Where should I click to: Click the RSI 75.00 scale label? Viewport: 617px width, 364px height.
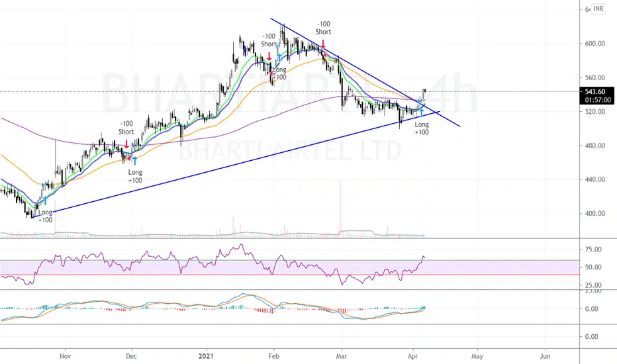coord(593,250)
